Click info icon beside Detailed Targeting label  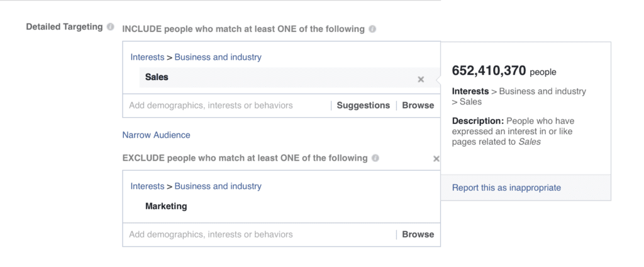point(111,27)
